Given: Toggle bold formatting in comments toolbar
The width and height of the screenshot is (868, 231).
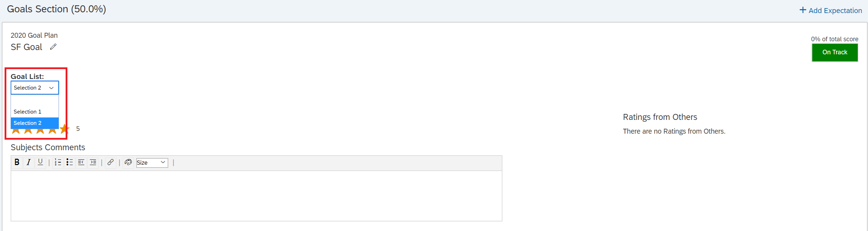Looking at the screenshot, I should pos(17,162).
